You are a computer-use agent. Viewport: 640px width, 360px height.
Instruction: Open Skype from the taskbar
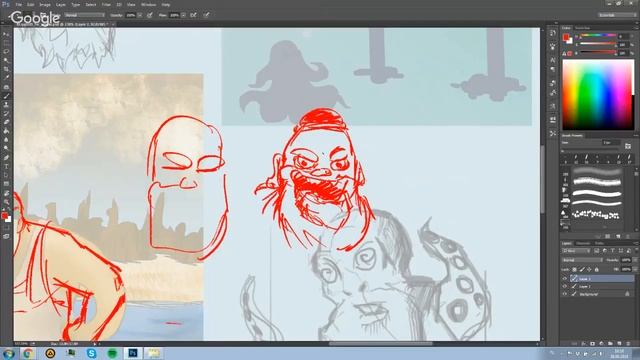pyautogui.click(x=91, y=353)
